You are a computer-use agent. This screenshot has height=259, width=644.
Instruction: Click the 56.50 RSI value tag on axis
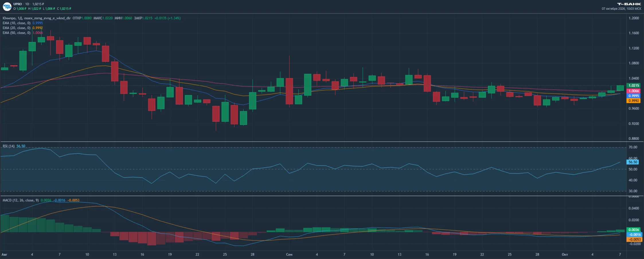(633, 162)
